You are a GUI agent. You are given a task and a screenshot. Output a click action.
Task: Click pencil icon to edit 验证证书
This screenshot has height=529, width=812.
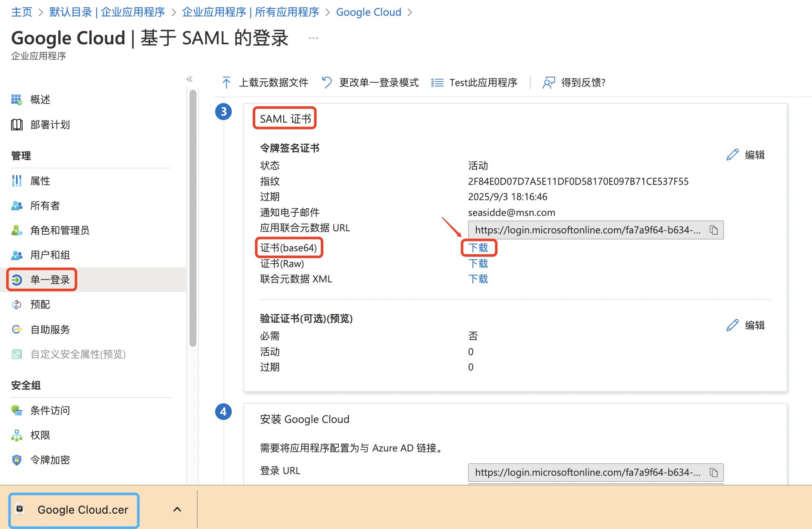[x=732, y=325]
